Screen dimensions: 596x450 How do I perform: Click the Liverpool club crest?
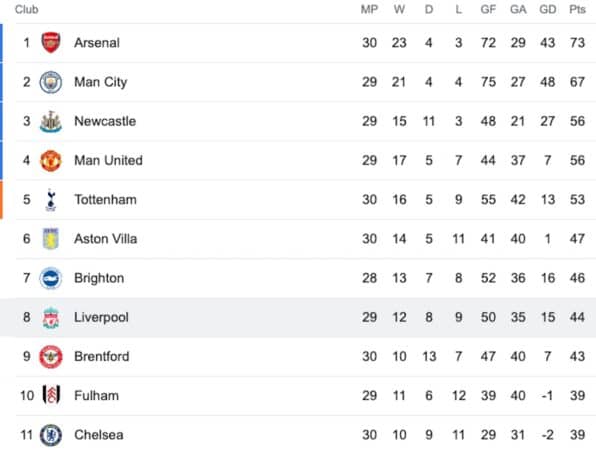point(51,318)
